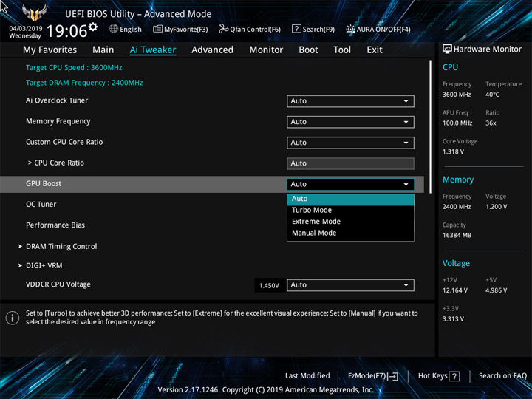Click the Hardware Monitor screen icon
Viewport: 532px width, 399px height.
447,50
